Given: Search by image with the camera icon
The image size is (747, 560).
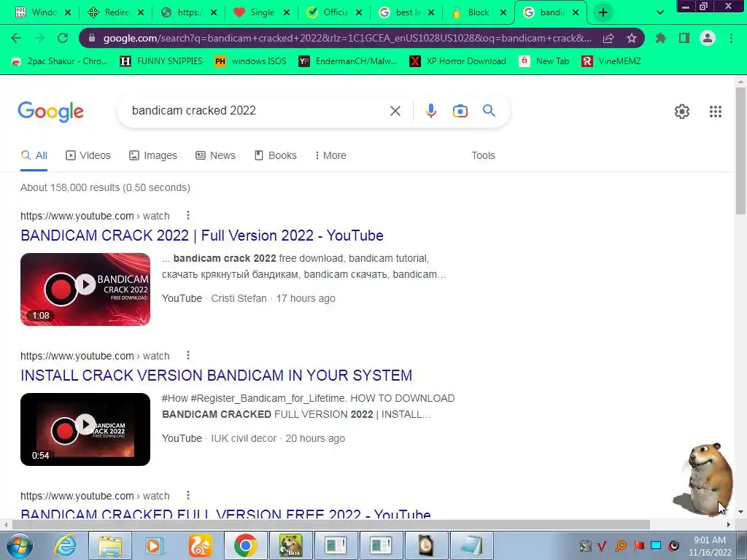Looking at the screenshot, I should coord(460,111).
